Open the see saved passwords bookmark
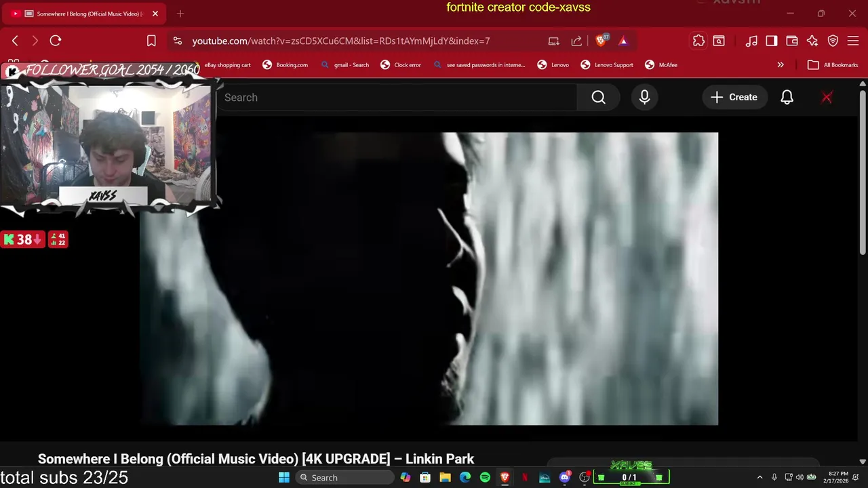The width and height of the screenshot is (868, 488). click(x=479, y=65)
